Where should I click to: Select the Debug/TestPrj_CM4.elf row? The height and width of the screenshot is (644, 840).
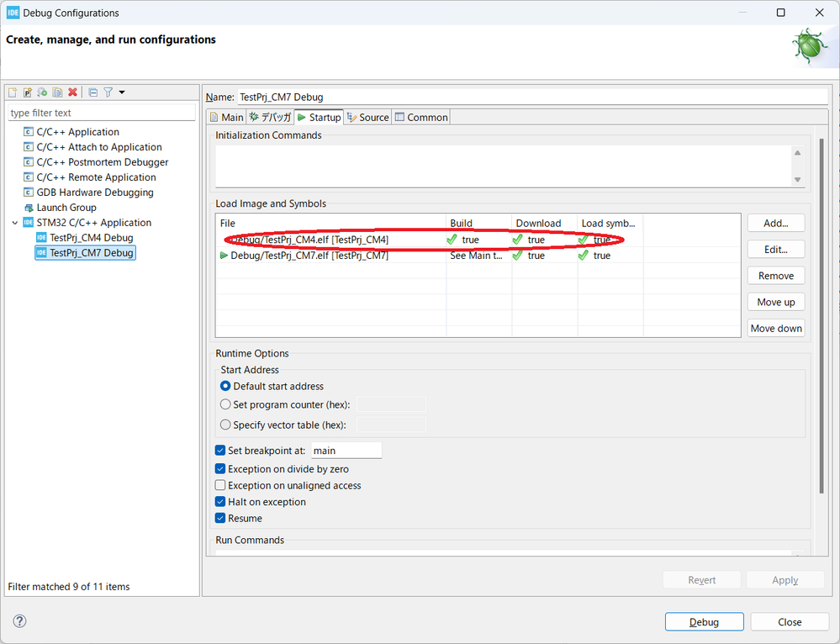coord(478,240)
